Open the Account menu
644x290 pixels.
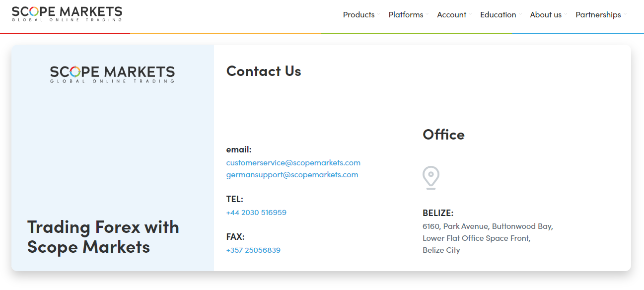pos(451,15)
